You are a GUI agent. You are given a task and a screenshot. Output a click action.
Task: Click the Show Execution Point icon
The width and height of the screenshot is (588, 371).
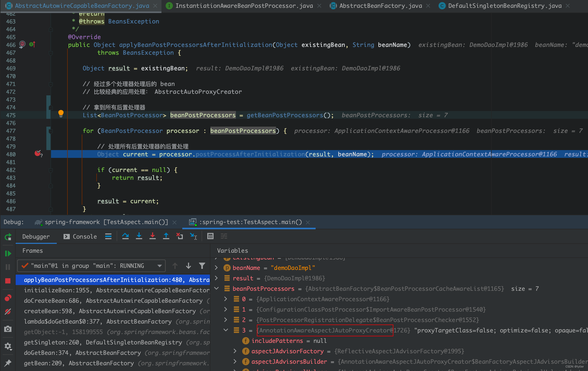click(108, 236)
